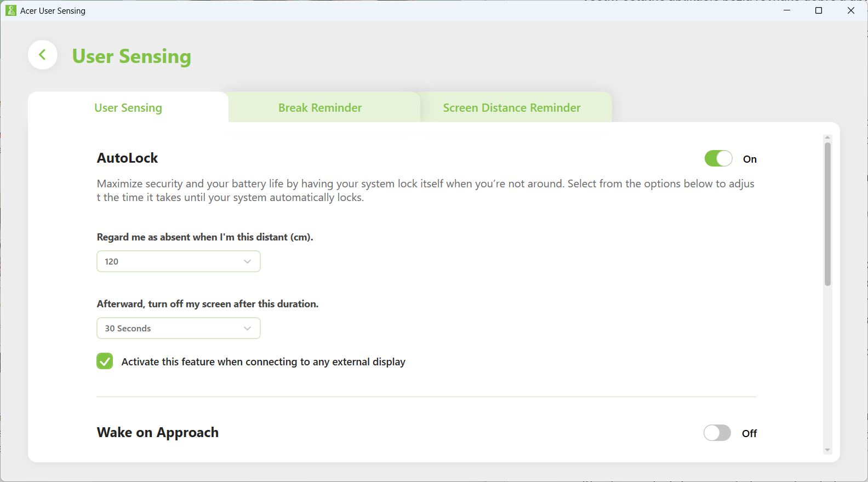This screenshot has height=482, width=868.
Task: Click the green back arrow button
Action: (x=43, y=55)
